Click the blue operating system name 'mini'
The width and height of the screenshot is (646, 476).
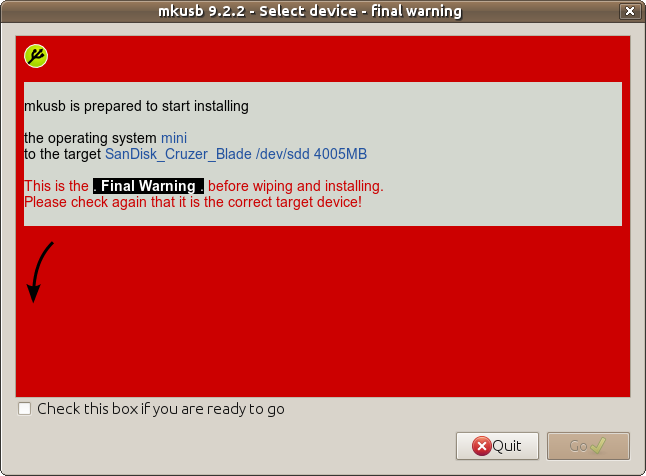click(174, 138)
